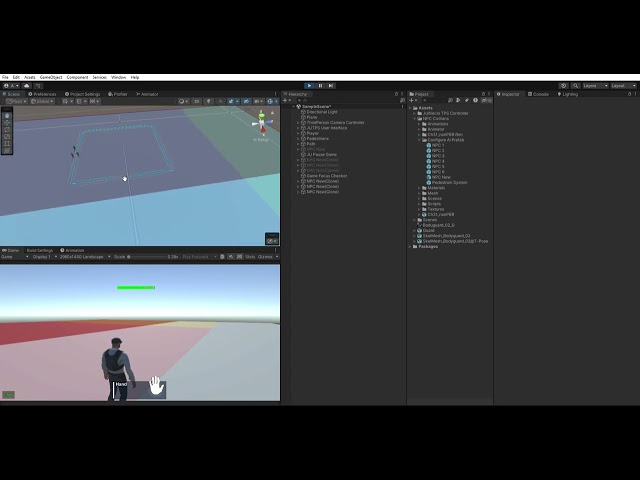Open the Window menu
The width and height of the screenshot is (640, 480).
click(x=118, y=77)
